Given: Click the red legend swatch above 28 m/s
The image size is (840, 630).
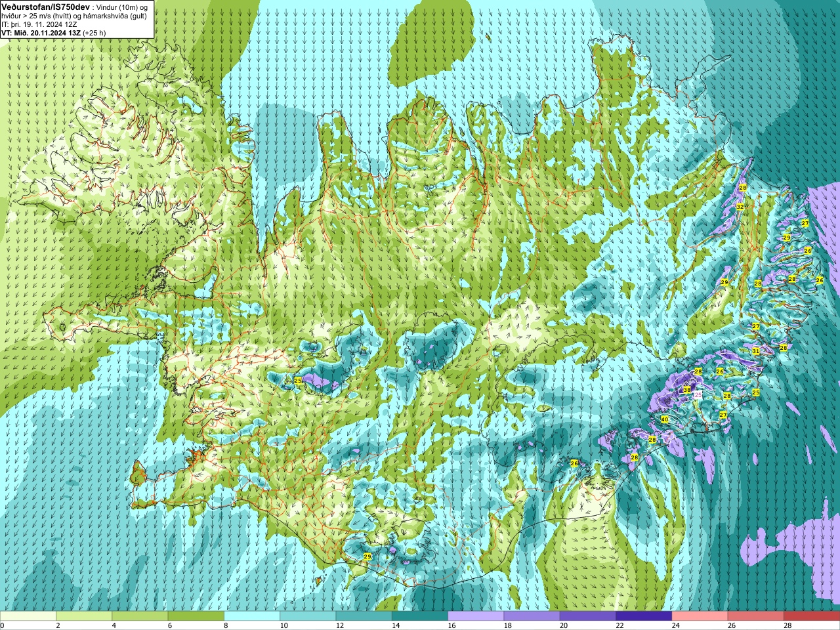Looking at the screenshot, I should pyautogui.click(x=812, y=616).
